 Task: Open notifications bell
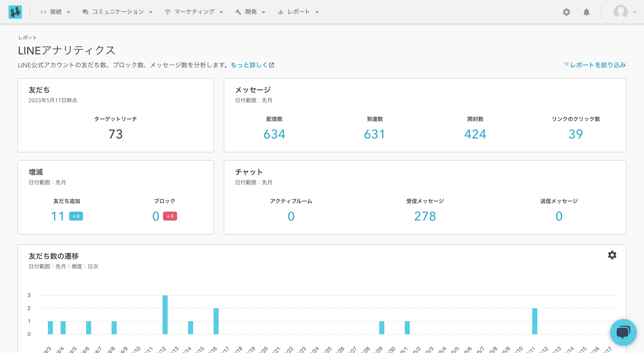[586, 12]
